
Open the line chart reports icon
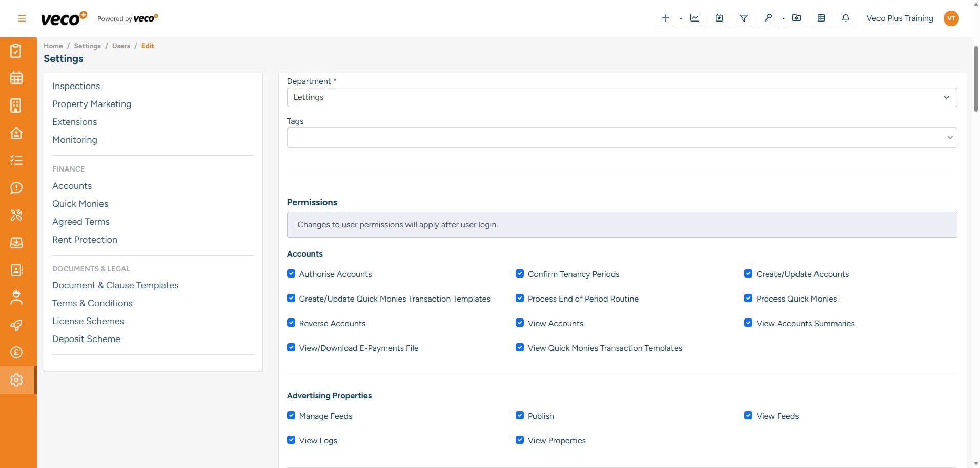click(x=695, y=18)
